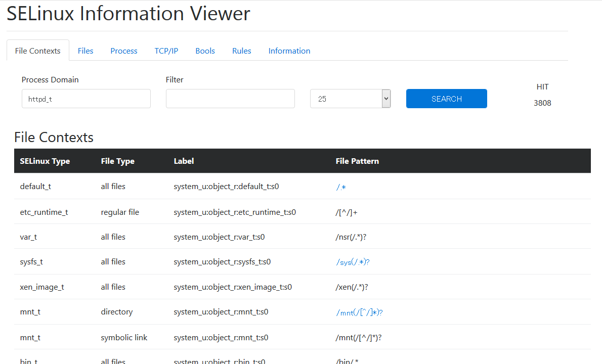Viewport: 602px width, 364px height.
Task: Open the Process tab
Action: 123,51
